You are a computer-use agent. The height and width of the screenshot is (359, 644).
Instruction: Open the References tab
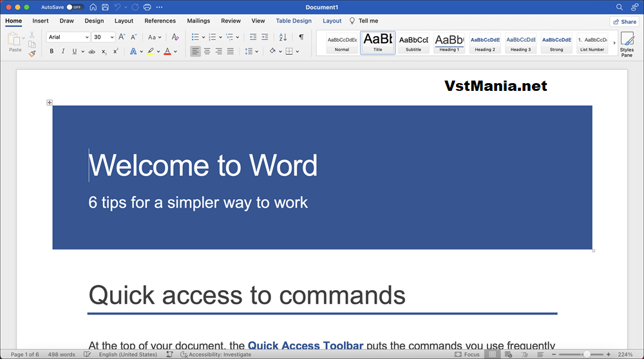pyautogui.click(x=160, y=21)
